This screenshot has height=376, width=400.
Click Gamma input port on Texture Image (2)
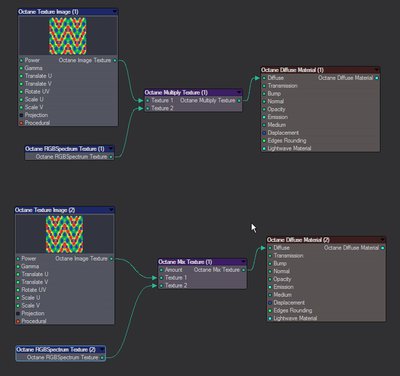tap(18, 266)
